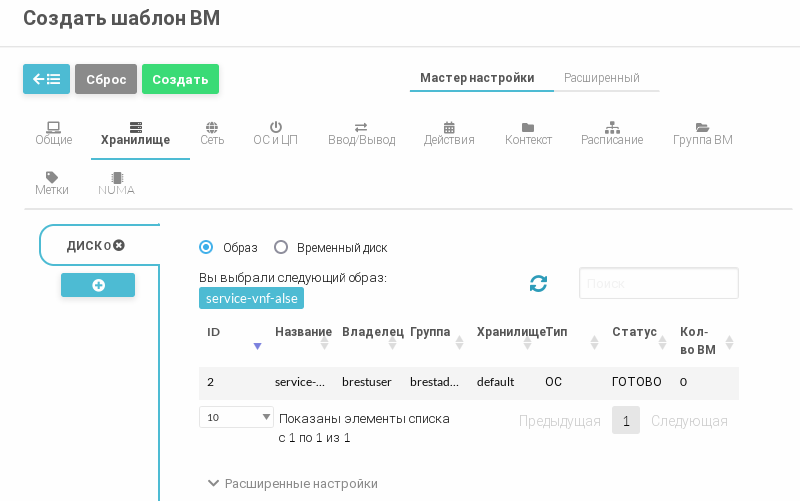This screenshot has width=800, height=501.
Task: Click the refresh images icon
Action: (538, 284)
